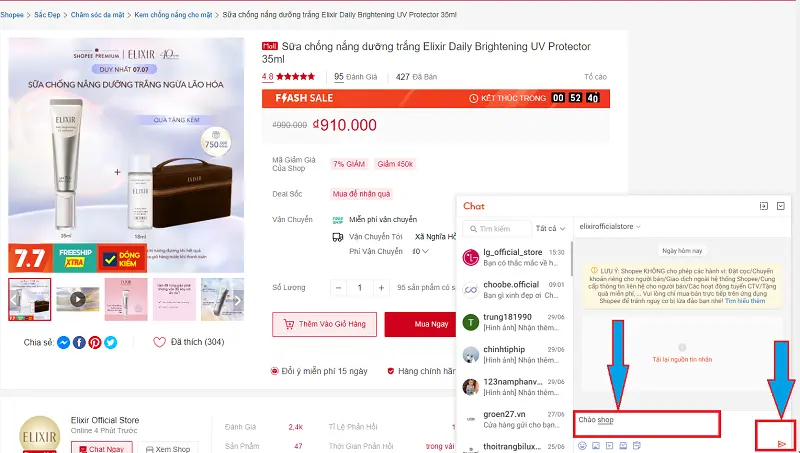Click 95 Đánh Giá ratings count
This screenshot has height=453, width=800.
(x=356, y=77)
